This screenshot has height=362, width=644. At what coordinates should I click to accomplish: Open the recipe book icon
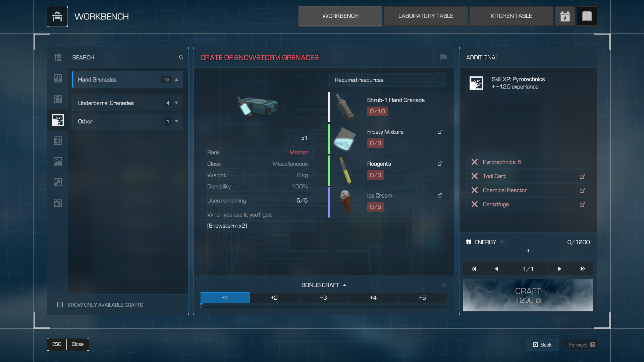click(x=587, y=16)
